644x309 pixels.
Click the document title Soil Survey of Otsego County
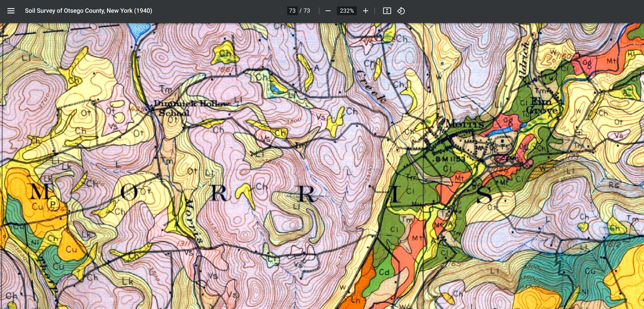tap(89, 11)
